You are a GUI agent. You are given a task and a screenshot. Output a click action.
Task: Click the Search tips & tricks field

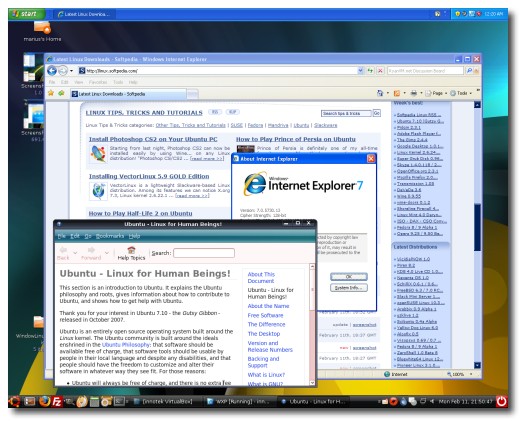tap(346, 113)
